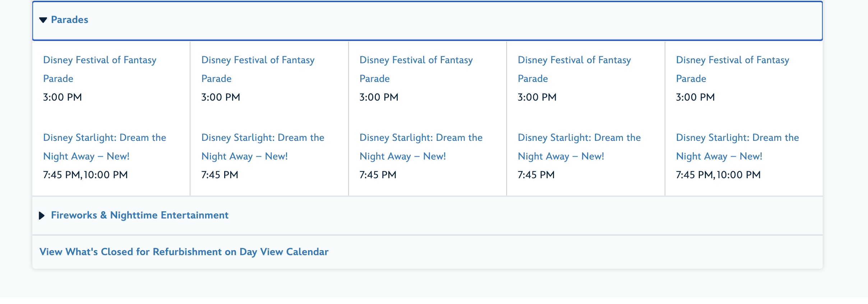The height and width of the screenshot is (304, 868).
Task: Open Disney Starlight link in fourth column
Action: click(x=579, y=138)
